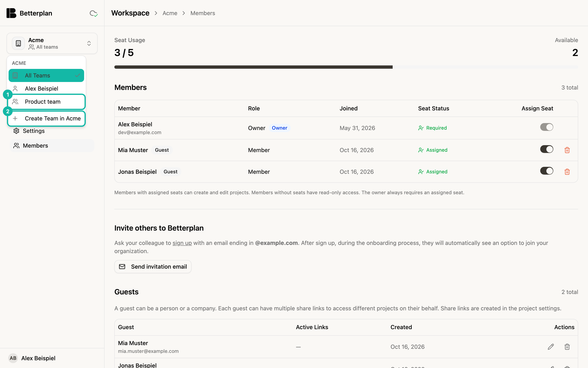The image size is (588, 368).
Task: Collapse the Acme workspace switcher dropdown
Action: point(52,43)
